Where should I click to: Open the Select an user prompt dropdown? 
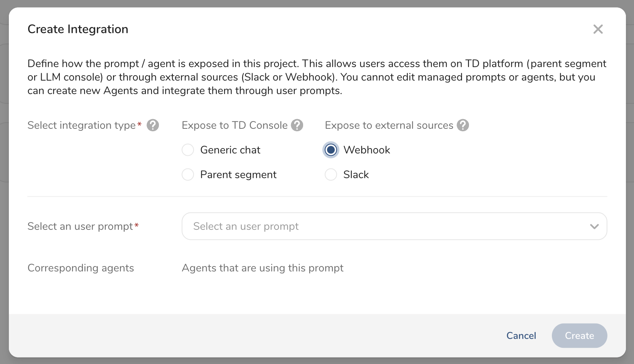pyautogui.click(x=386, y=226)
